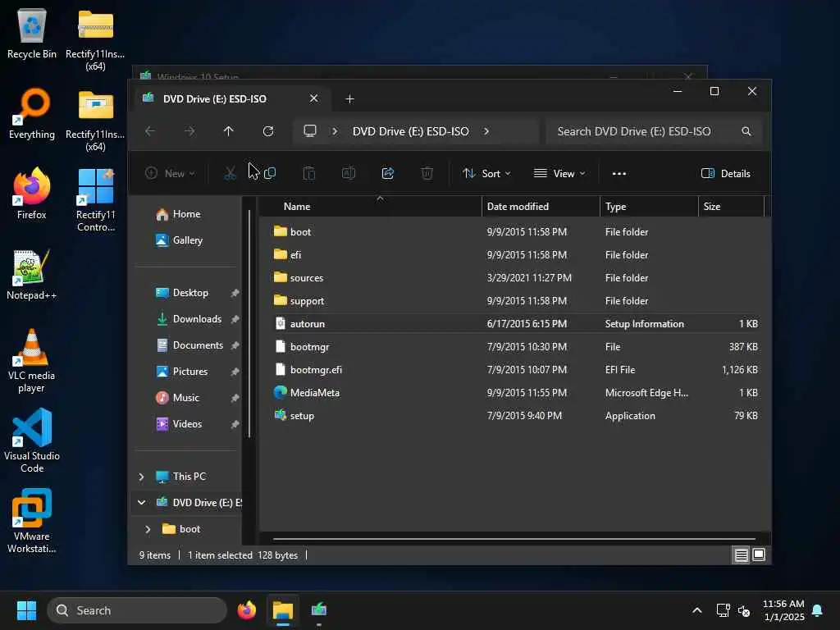
Task: Go up one folder level arrow
Action: (229, 131)
